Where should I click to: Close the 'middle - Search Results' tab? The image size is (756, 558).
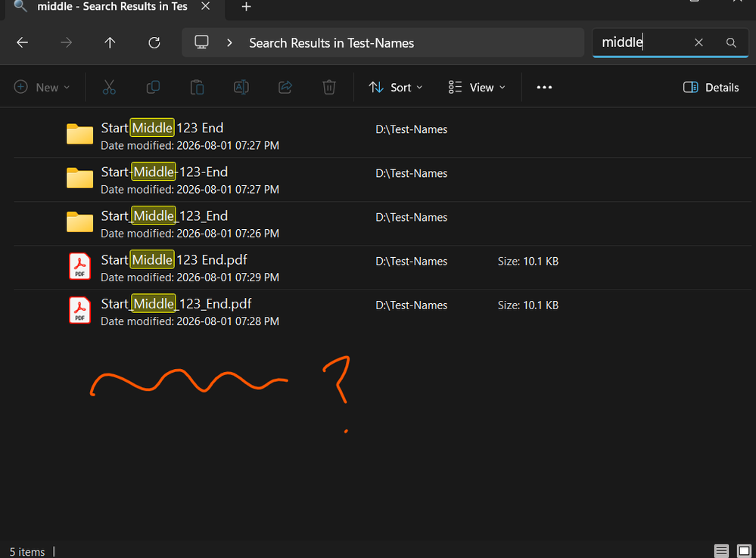(x=205, y=6)
